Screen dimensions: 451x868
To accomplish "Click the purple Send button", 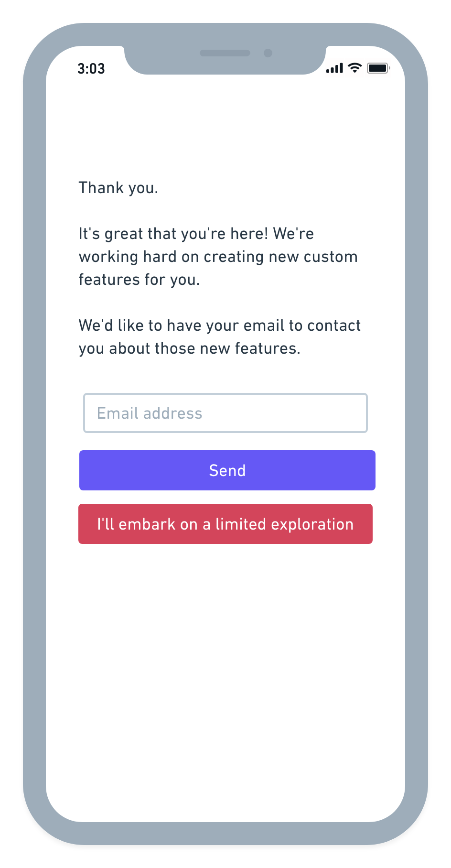I will [x=227, y=470].
